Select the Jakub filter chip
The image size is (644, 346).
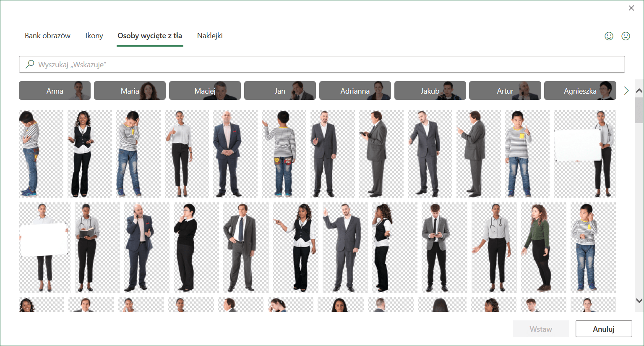point(430,91)
